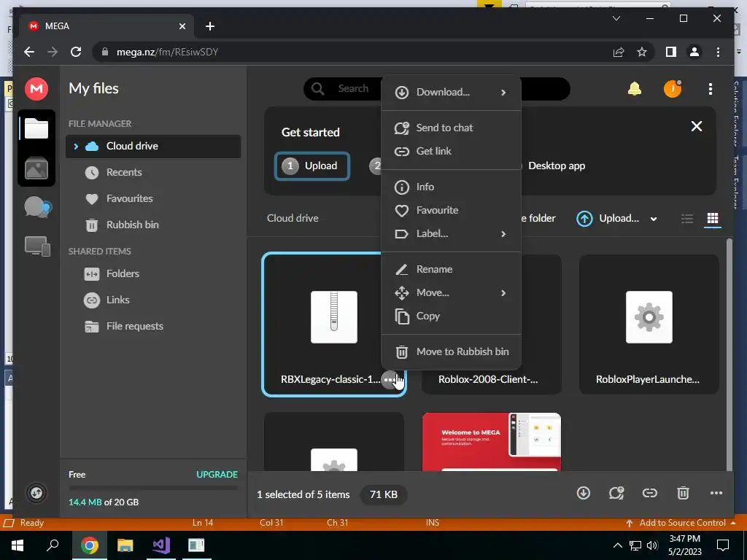Open Chrome side panel icon
This screenshot has height=560, width=747.
point(671,52)
